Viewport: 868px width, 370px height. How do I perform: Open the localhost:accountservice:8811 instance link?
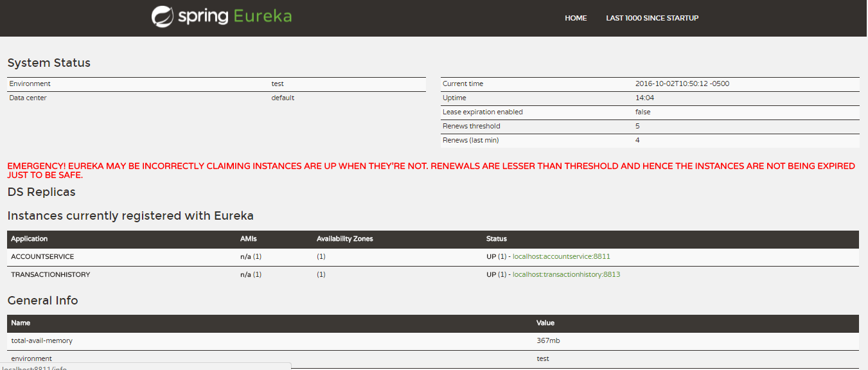pos(561,256)
